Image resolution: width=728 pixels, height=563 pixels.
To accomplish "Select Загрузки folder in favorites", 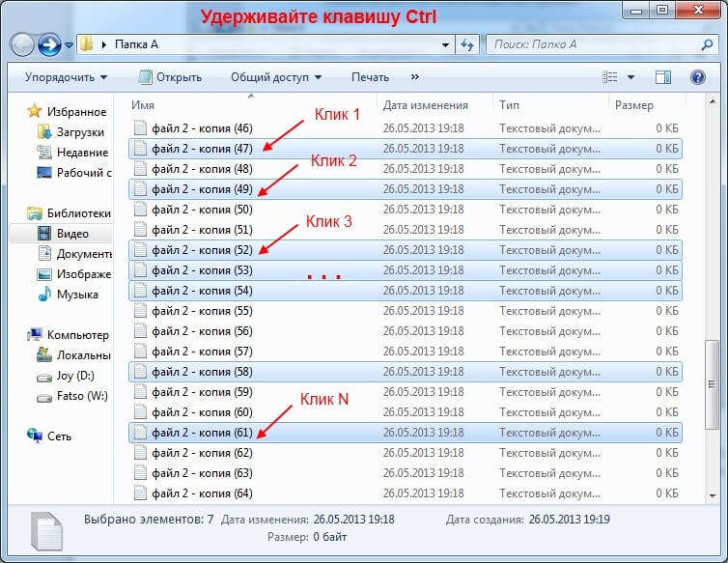I will click(81, 131).
